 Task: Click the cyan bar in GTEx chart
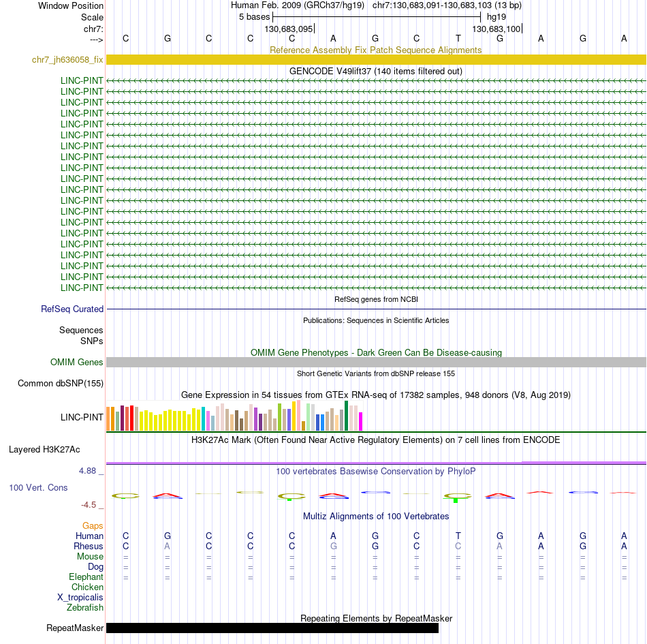(x=203, y=418)
